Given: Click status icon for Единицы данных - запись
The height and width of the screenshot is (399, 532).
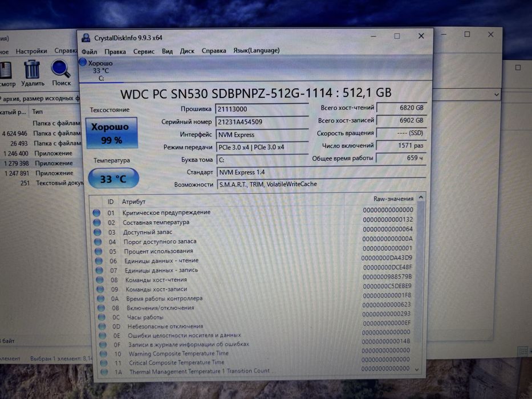Looking at the screenshot, I should (x=99, y=270).
